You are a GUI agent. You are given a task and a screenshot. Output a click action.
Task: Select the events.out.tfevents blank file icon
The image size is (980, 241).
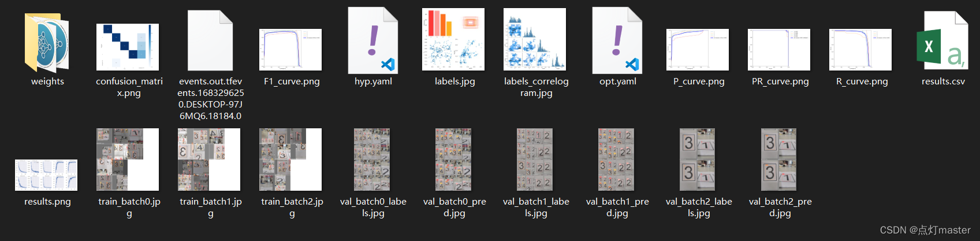coord(210,40)
